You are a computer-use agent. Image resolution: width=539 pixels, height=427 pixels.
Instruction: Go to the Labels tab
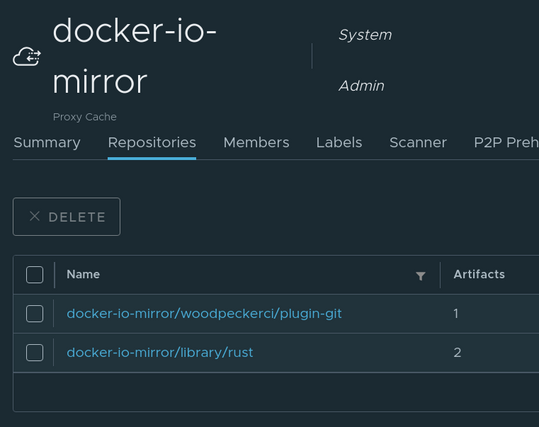point(339,142)
